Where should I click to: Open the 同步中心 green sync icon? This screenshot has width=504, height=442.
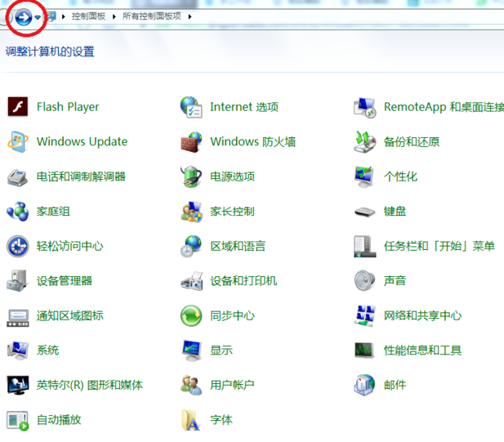point(191,315)
